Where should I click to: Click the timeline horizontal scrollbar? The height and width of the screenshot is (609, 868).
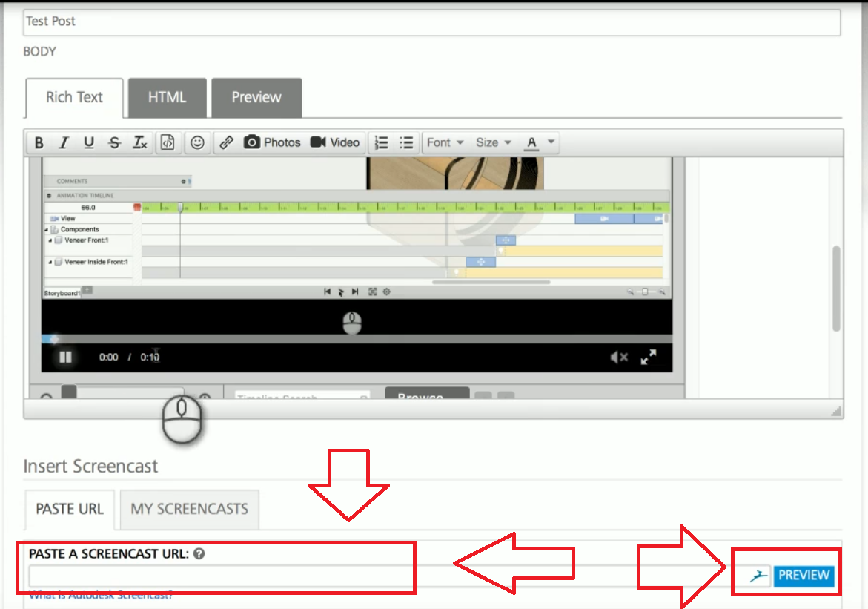click(491, 282)
